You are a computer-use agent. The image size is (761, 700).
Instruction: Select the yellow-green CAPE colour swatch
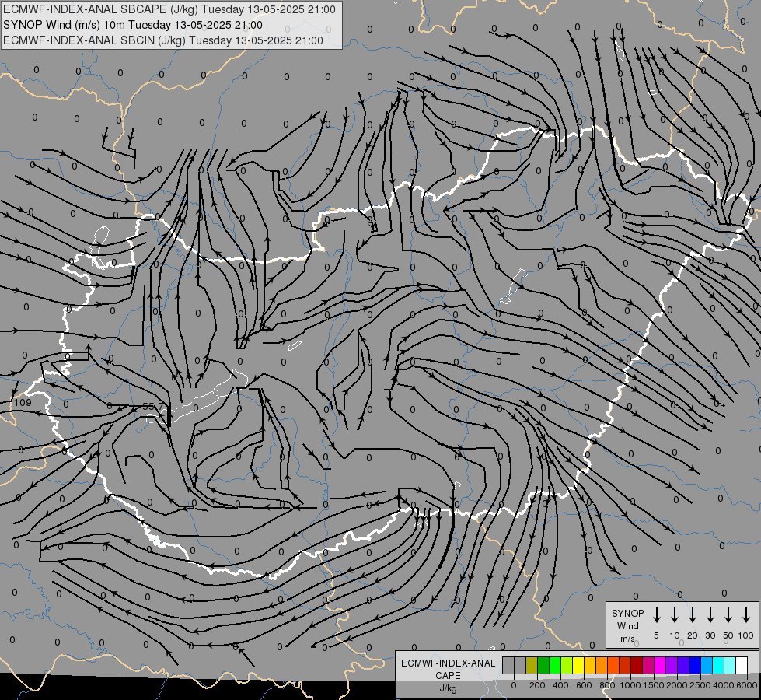pyautogui.click(x=567, y=665)
